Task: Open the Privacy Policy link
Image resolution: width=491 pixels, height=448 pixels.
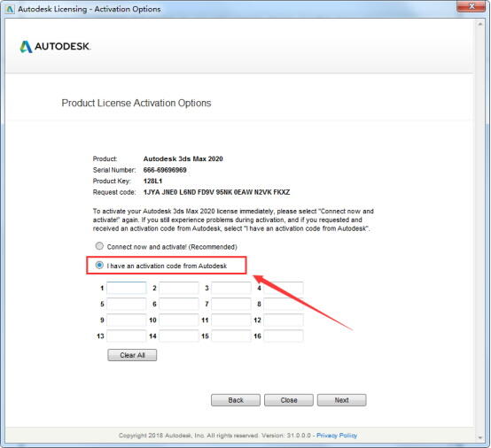Action: coord(337,436)
